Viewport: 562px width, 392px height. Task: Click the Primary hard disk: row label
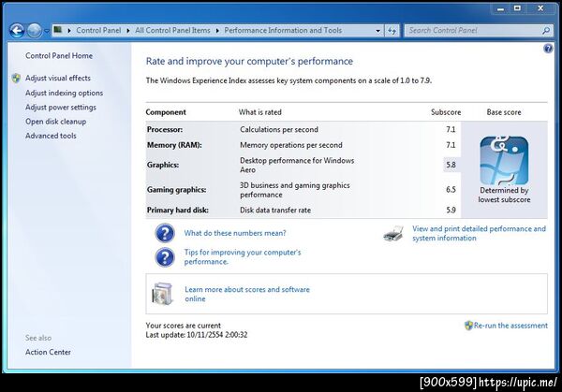tap(177, 211)
